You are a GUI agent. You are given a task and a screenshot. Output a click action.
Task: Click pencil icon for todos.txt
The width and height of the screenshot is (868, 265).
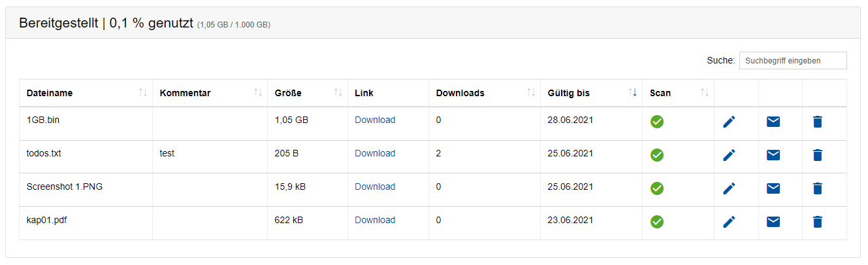pos(729,155)
